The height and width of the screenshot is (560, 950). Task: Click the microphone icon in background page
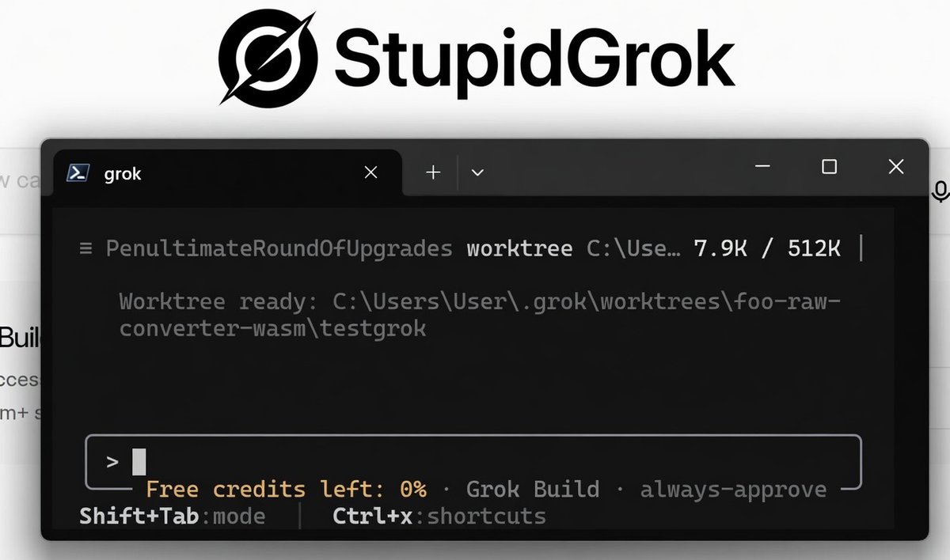[x=940, y=191]
